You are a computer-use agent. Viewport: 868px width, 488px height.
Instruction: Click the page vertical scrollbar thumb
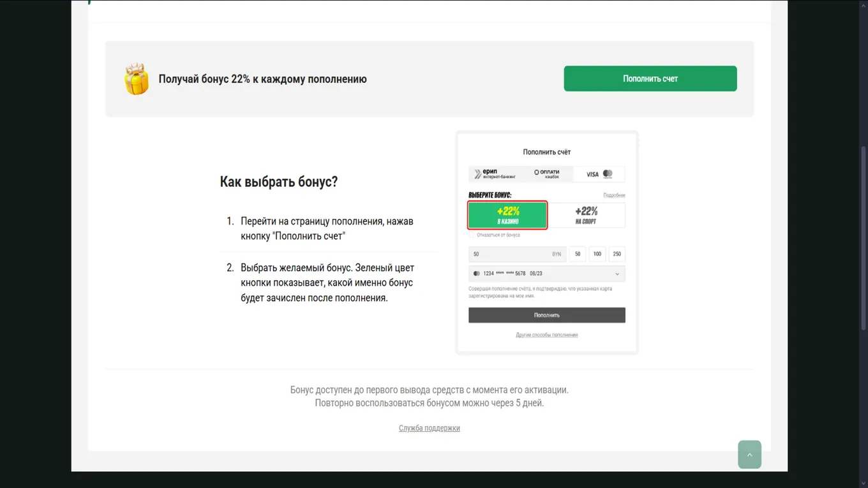click(x=864, y=239)
